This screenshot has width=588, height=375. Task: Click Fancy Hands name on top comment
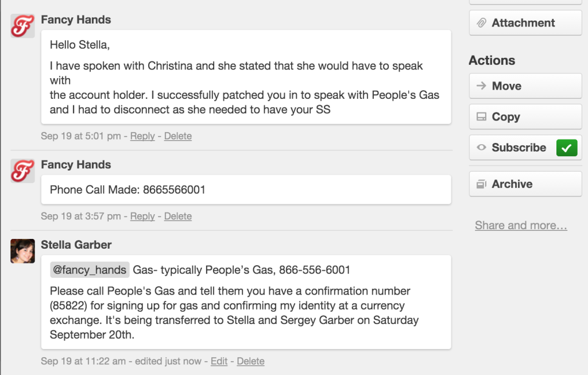pos(76,20)
